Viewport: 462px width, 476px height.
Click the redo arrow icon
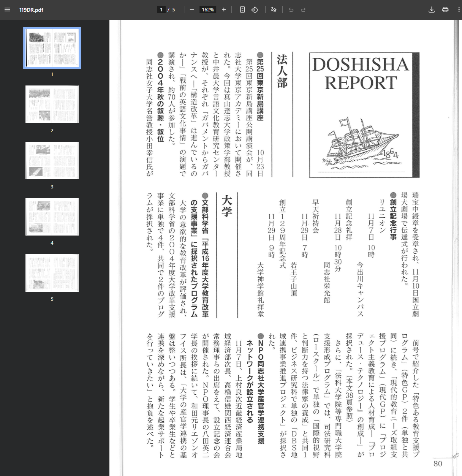pos(303,9)
